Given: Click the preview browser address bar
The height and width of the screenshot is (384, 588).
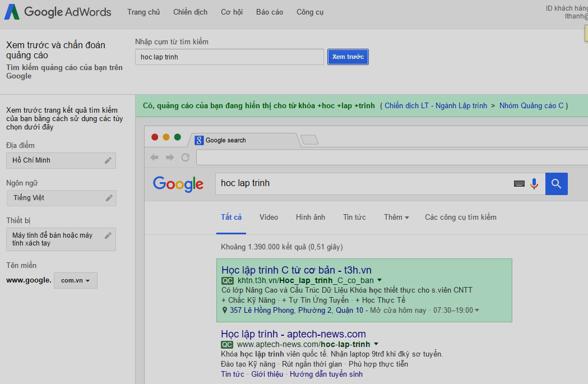Looking at the screenshot, I should pos(392,158).
